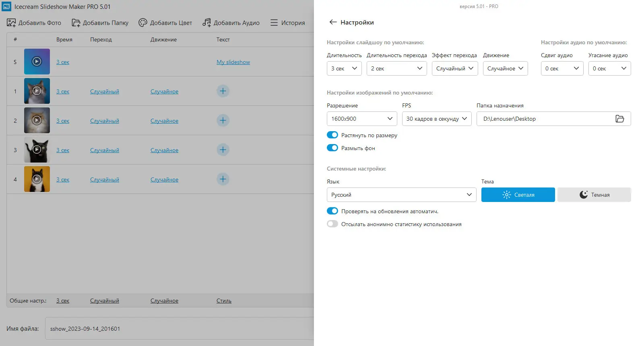Click the Добавить Аудио toolbar button
Screen dimensions: 644x346
click(x=231, y=23)
